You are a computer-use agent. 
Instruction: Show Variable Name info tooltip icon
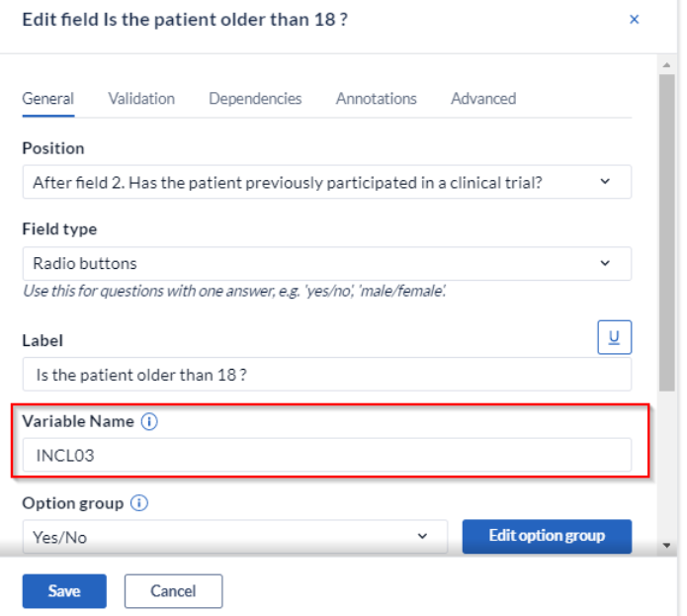tap(149, 421)
